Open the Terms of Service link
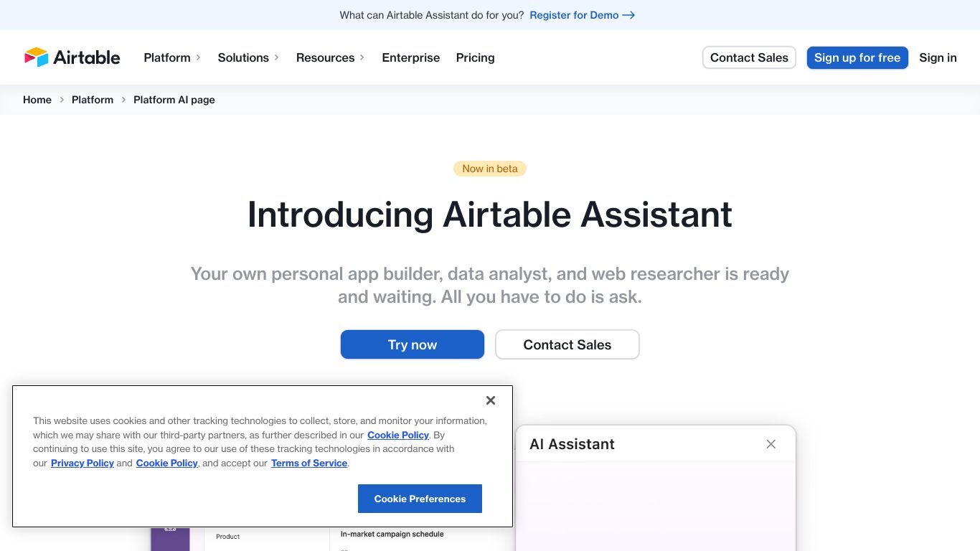This screenshot has height=551, width=980. [309, 463]
